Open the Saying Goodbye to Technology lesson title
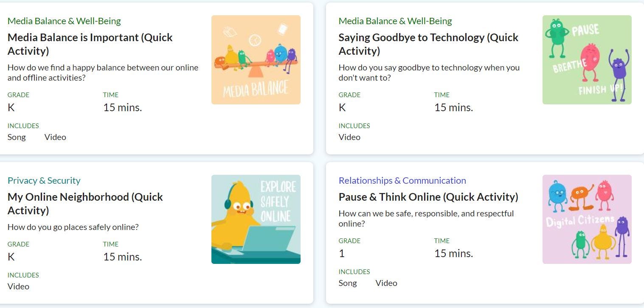Screen dimensions: 644x308 pos(428,44)
